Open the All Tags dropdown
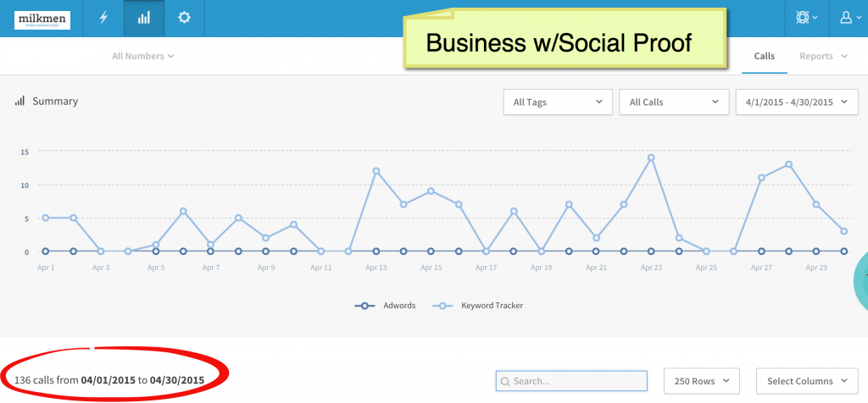The height and width of the screenshot is (403, 868). [558, 102]
